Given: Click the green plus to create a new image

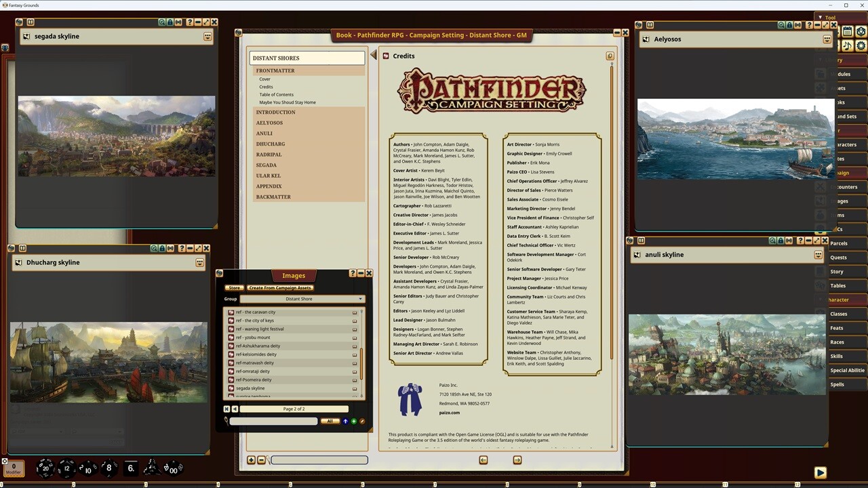Looking at the screenshot, I should 353,421.
